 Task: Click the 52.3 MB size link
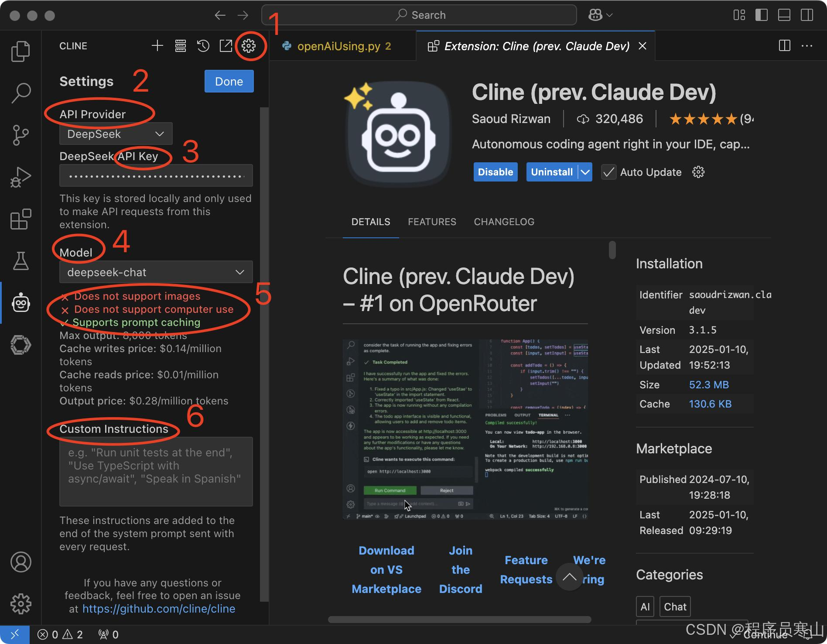pyautogui.click(x=709, y=385)
